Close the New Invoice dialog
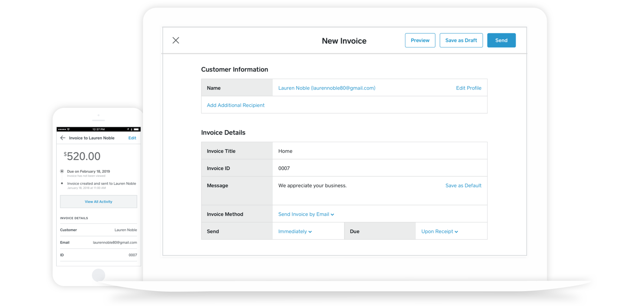The image size is (644, 307). [176, 40]
